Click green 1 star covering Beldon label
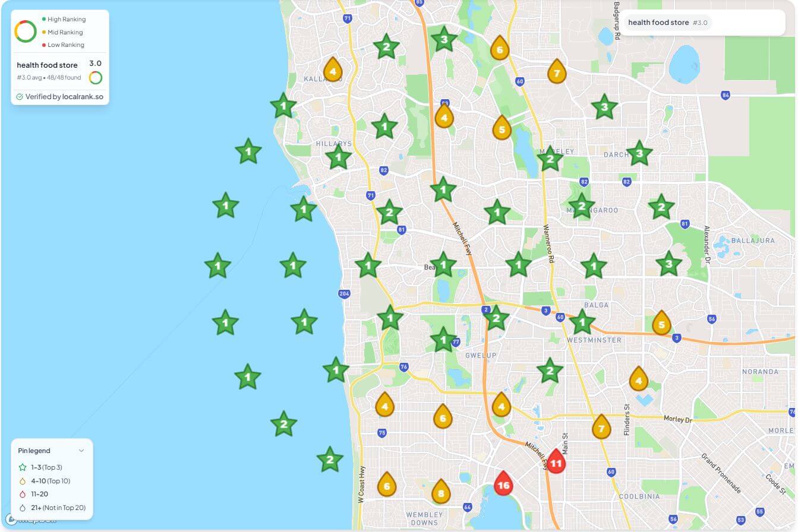Image resolution: width=798 pixels, height=532 pixels. (x=443, y=265)
